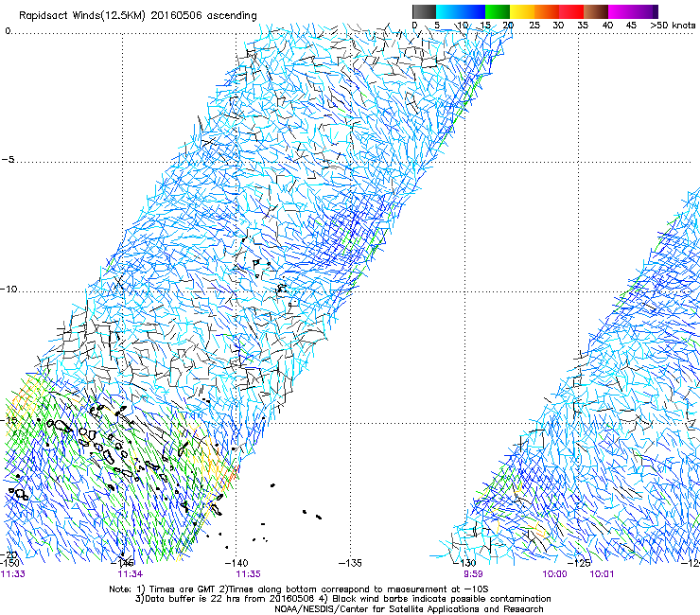Click the title 'Rapidsact Winds(12.5KM) 20160506 ascending'
The height and width of the screenshot is (615, 700).
138,16
